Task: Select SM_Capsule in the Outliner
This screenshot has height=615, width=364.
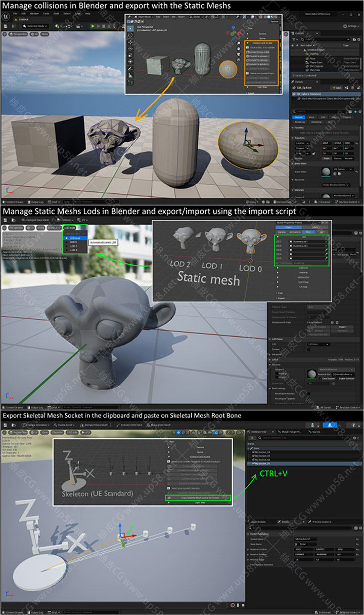Action: tap(316, 66)
